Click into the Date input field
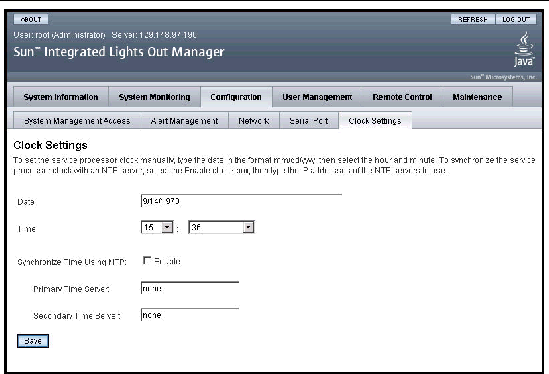The width and height of the screenshot is (549, 374). pyautogui.click(x=241, y=201)
